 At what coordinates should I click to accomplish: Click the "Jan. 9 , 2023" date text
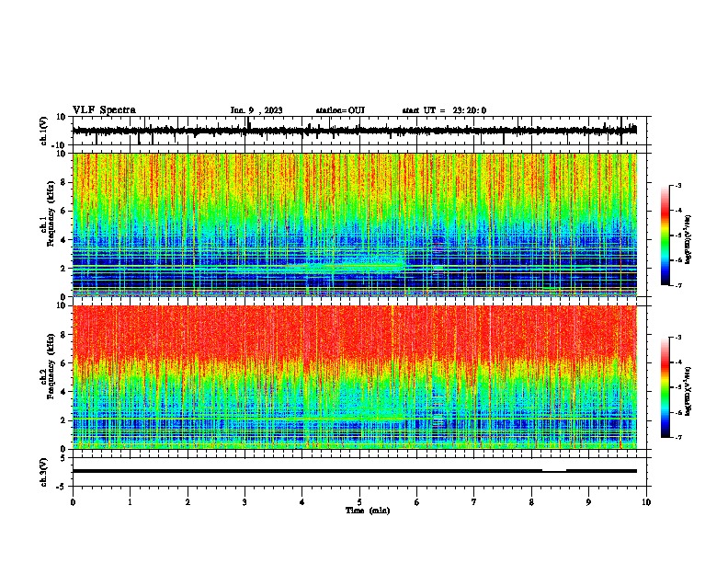[256, 110]
